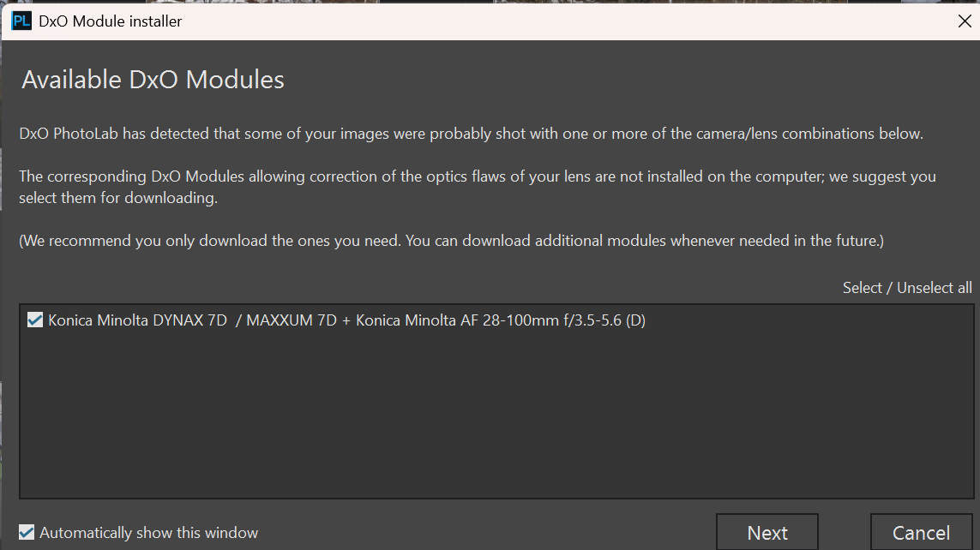This screenshot has width=980, height=550.
Task: Toggle the Konica Minolta DYNAX 7D module checkbox
Action: pyautogui.click(x=35, y=320)
